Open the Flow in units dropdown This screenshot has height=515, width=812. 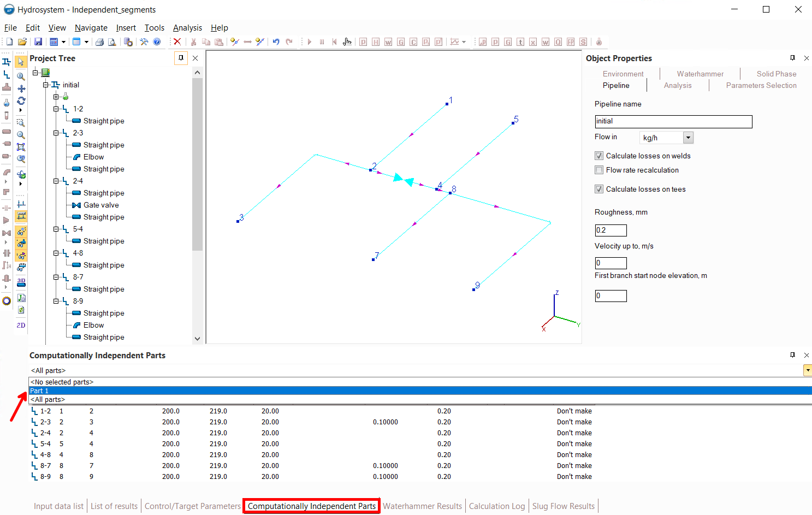(x=688, y=138)
